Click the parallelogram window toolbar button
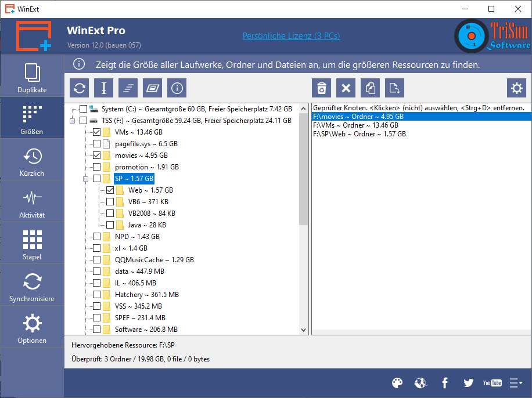The height and width of the screenshot is (398, 532). (x=152, y=88)
